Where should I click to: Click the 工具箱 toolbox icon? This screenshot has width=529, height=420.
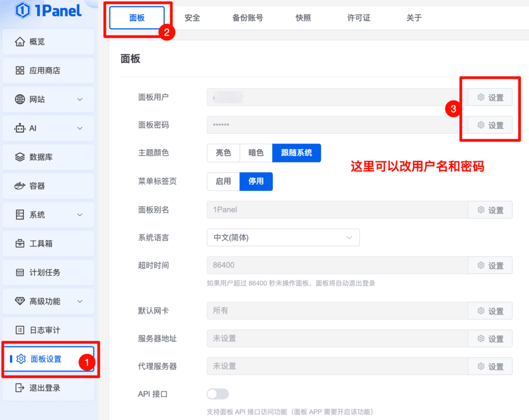(20, 244)
